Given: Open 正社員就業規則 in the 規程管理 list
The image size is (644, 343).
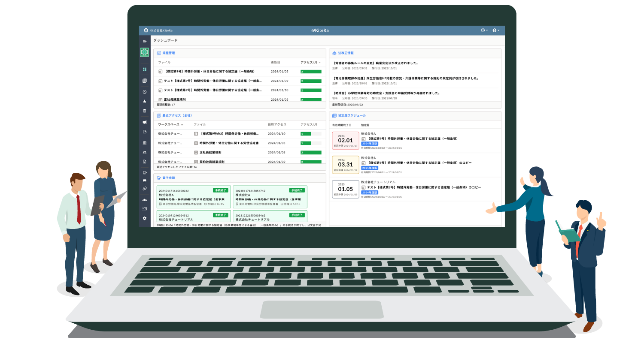Looking at the screenshot, I should [174, 99].
